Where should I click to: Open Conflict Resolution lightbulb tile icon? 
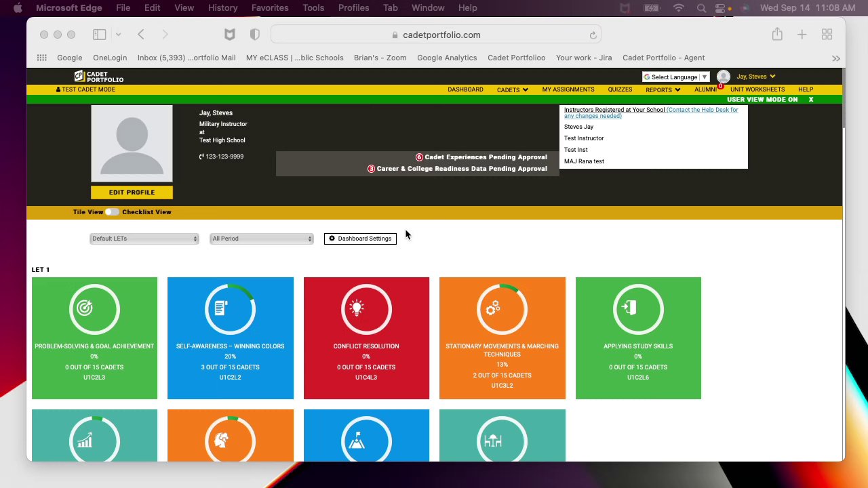tap(357, 308)
